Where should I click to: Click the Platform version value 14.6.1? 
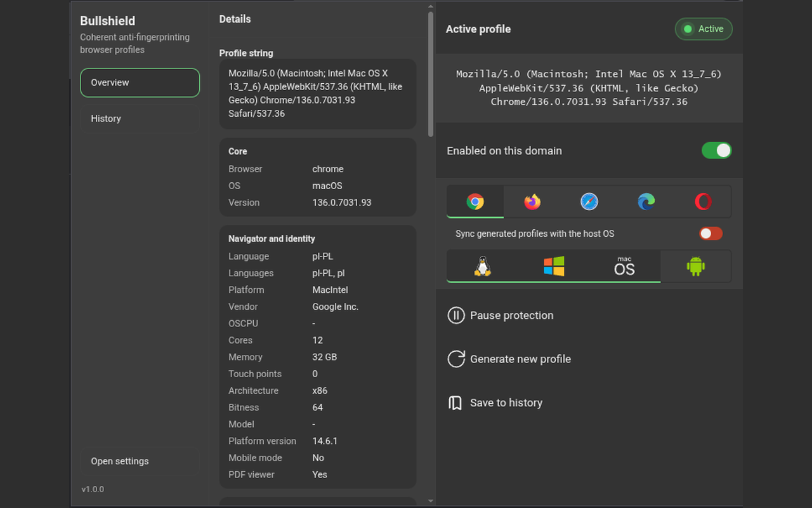(x=325, y=441)
